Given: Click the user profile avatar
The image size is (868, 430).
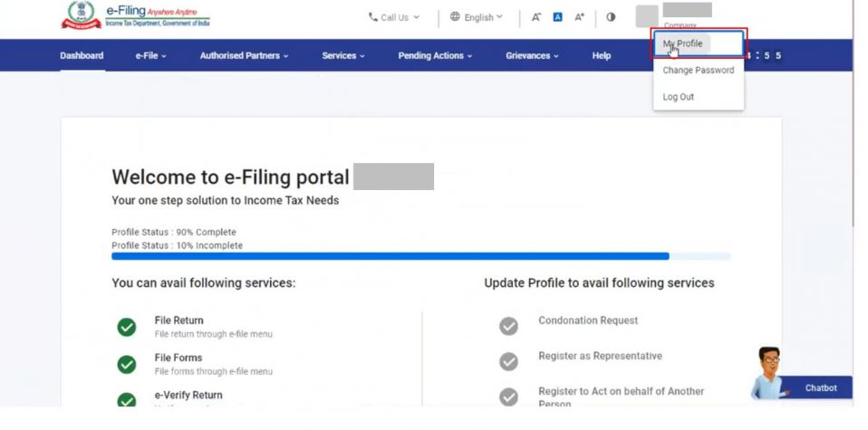Looking at the screenshot, I should pyautogui.click(x=646, y=16).
